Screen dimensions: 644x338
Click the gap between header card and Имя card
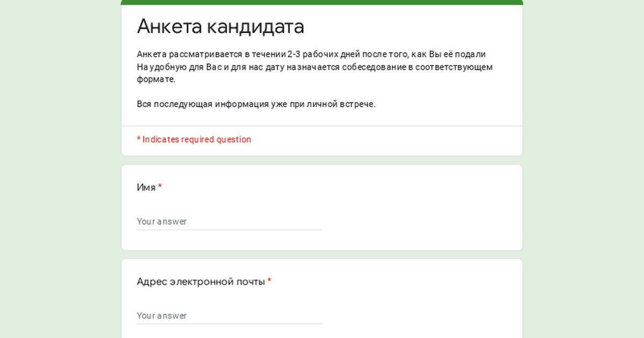pyautogui.click(x=322, y=160)
